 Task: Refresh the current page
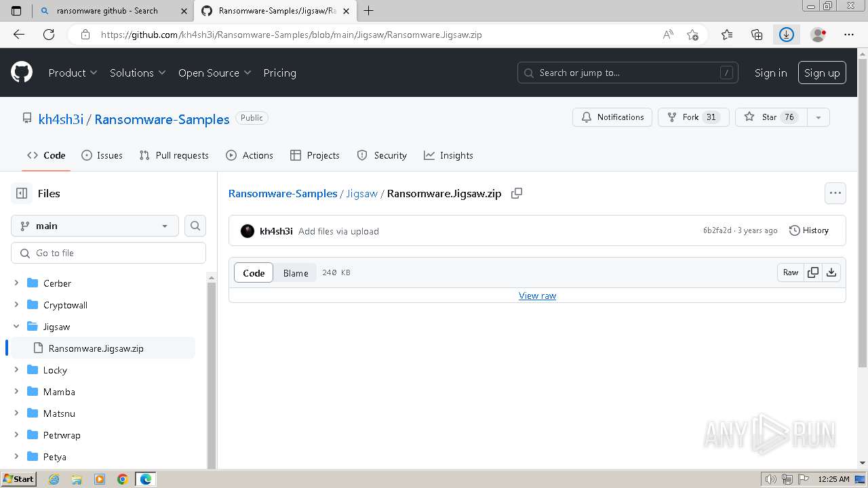coord(49,35)
